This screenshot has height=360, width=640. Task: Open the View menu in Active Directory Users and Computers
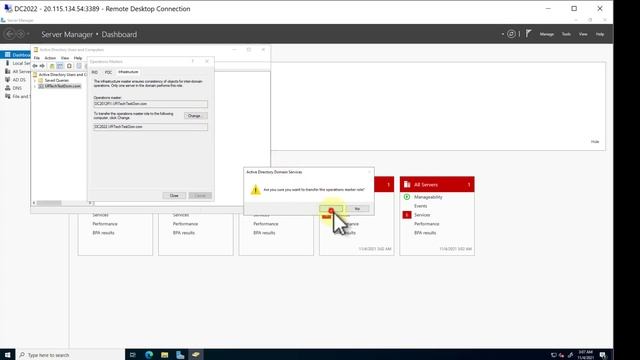tap(64, 58)
